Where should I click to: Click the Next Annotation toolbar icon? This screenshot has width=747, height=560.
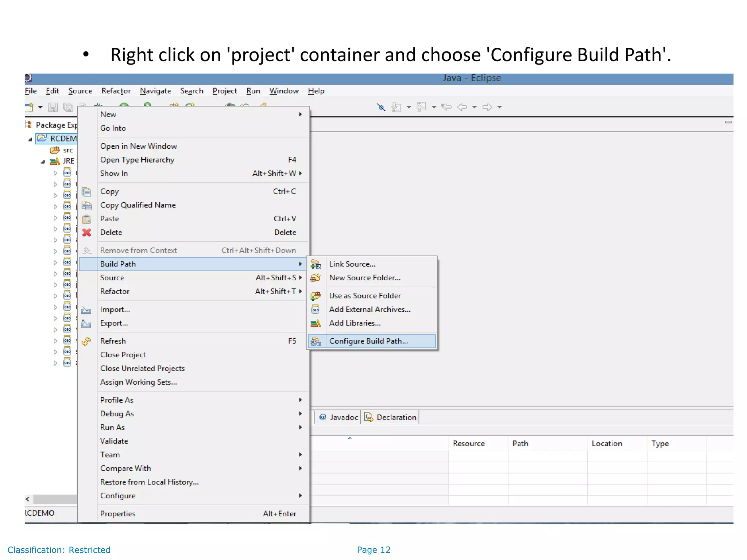[396, 107]
